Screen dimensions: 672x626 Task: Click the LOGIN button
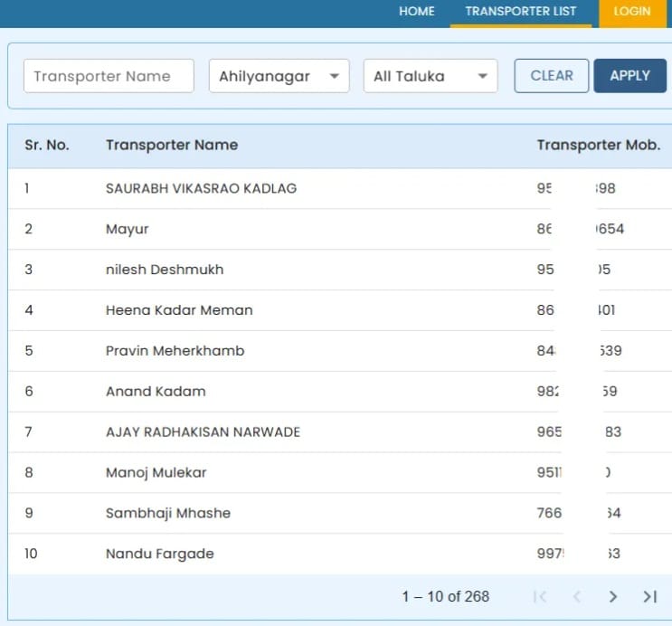coord(632,12)
